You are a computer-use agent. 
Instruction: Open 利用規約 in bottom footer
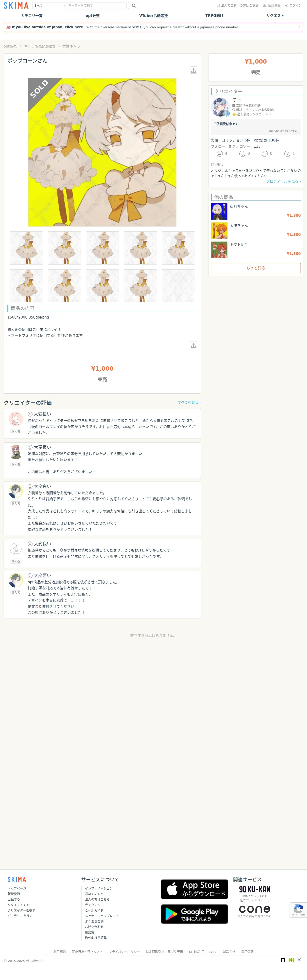pyautogui.click(x=59, y=952)
